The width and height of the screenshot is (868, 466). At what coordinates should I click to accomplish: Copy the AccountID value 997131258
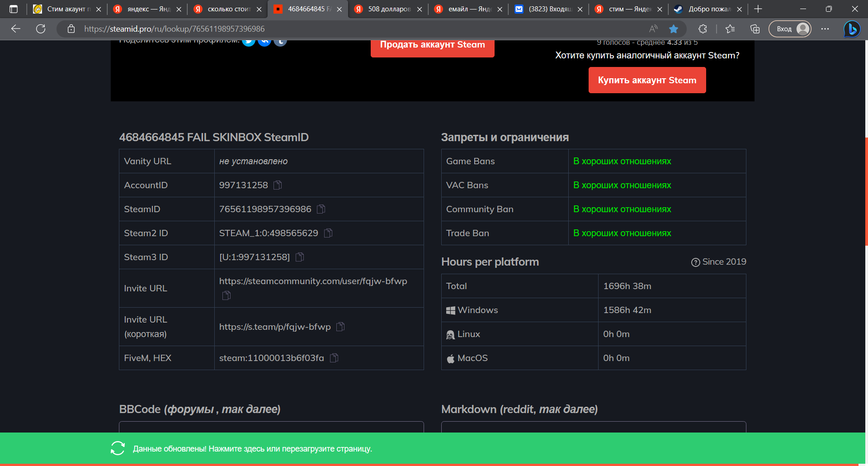(278, 185)
